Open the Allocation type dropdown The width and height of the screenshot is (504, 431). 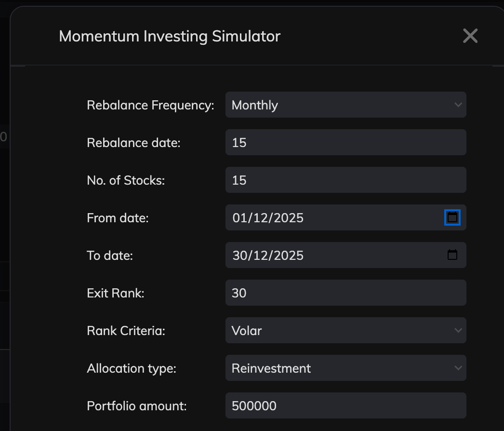click(345, 368)
